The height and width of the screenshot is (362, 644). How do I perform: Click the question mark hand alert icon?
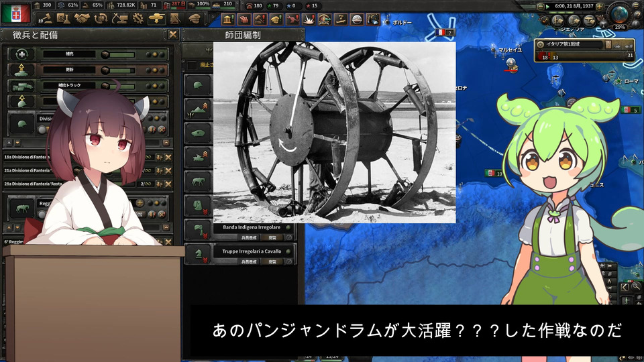[341, 19]
